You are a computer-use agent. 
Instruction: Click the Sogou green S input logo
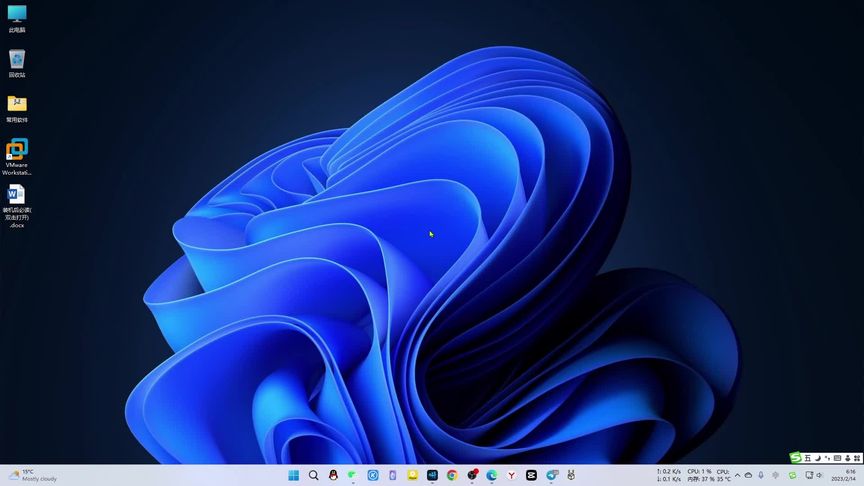tap(795, 458)
